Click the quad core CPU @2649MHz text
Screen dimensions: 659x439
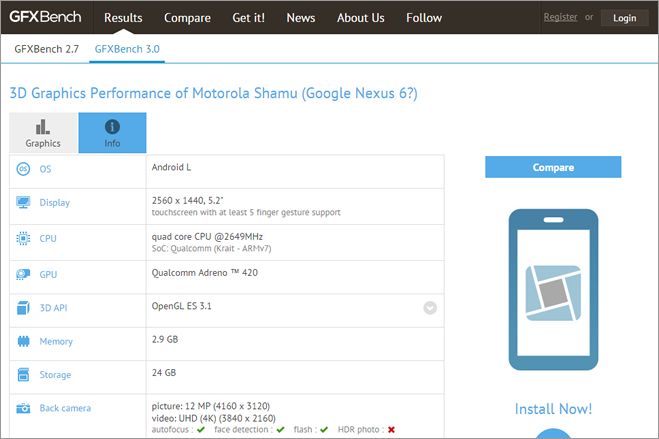[207, 237]
